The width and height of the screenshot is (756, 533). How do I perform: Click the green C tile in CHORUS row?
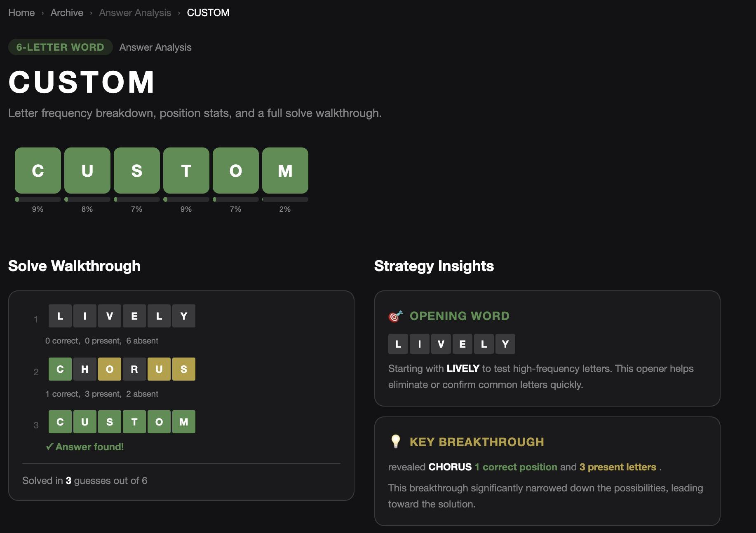coord(60,369)
